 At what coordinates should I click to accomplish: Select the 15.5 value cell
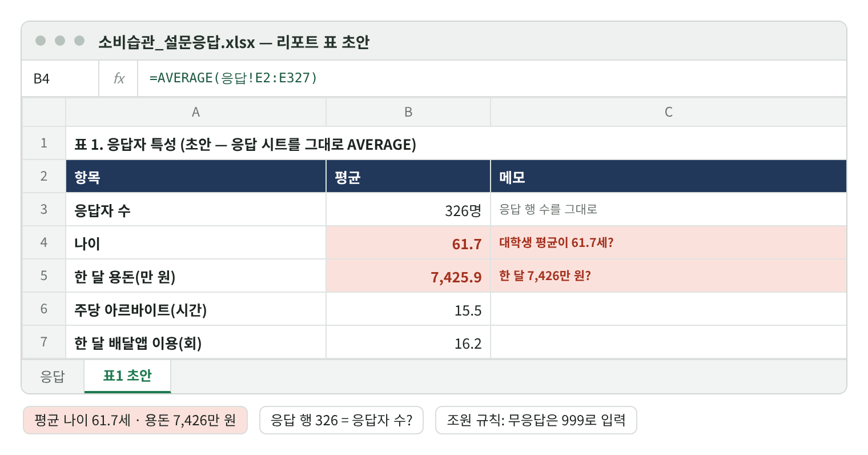point(408,309)
